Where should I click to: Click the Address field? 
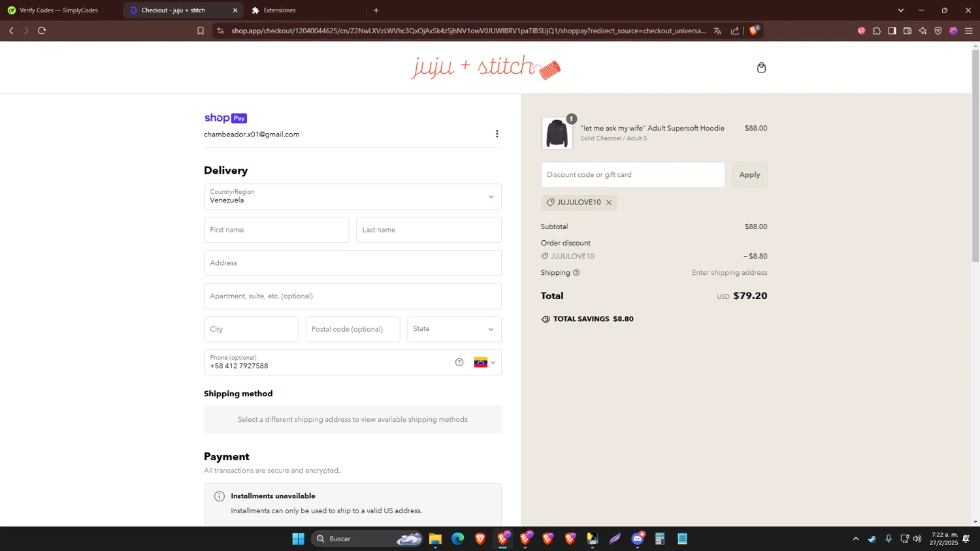tap(353, 263)
